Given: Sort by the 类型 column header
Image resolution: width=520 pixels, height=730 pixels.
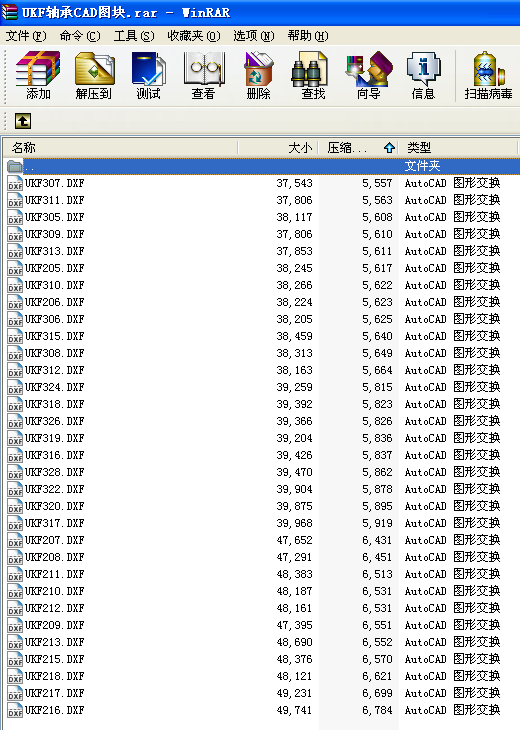Looking at the screenshot, I should point(459,148).
